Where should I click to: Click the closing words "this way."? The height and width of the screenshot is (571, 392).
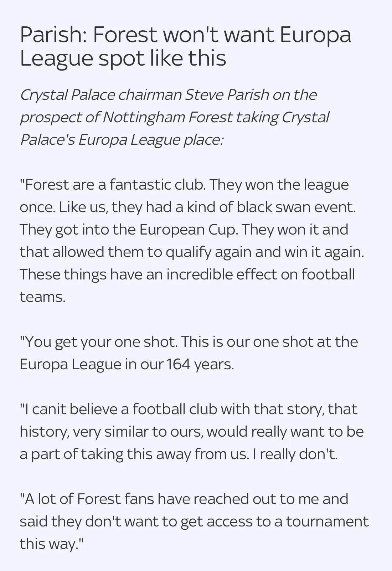tap(52, 544)
